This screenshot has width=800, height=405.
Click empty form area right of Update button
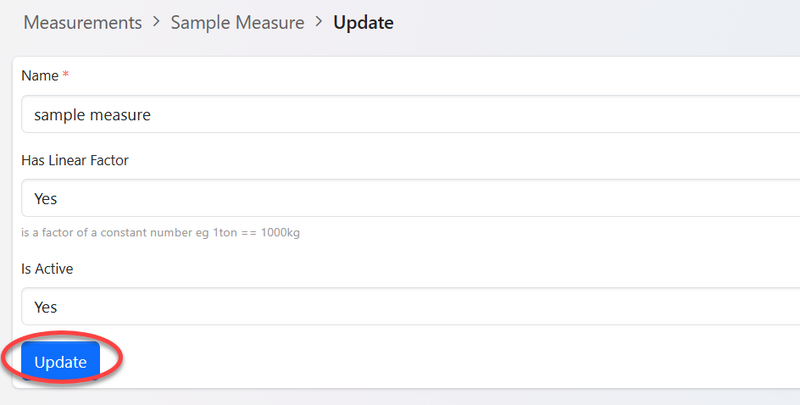[x=450, y=361]
